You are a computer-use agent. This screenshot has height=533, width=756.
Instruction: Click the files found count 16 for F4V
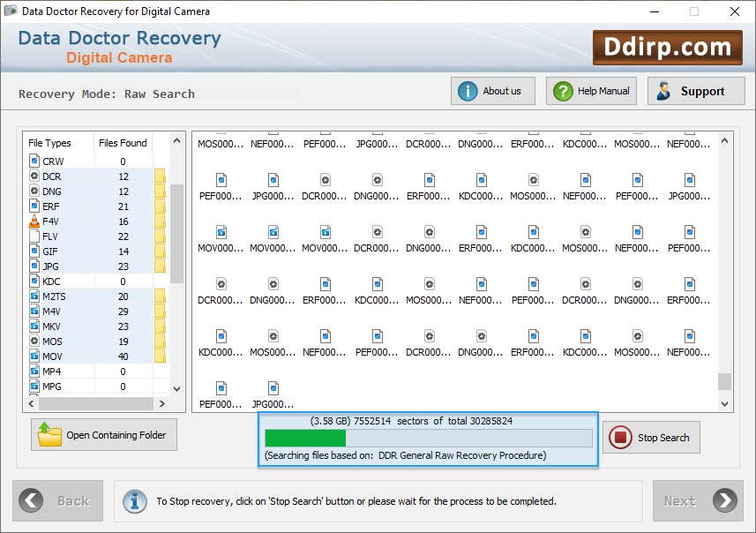pyautogui.click(x=124, y=221)
